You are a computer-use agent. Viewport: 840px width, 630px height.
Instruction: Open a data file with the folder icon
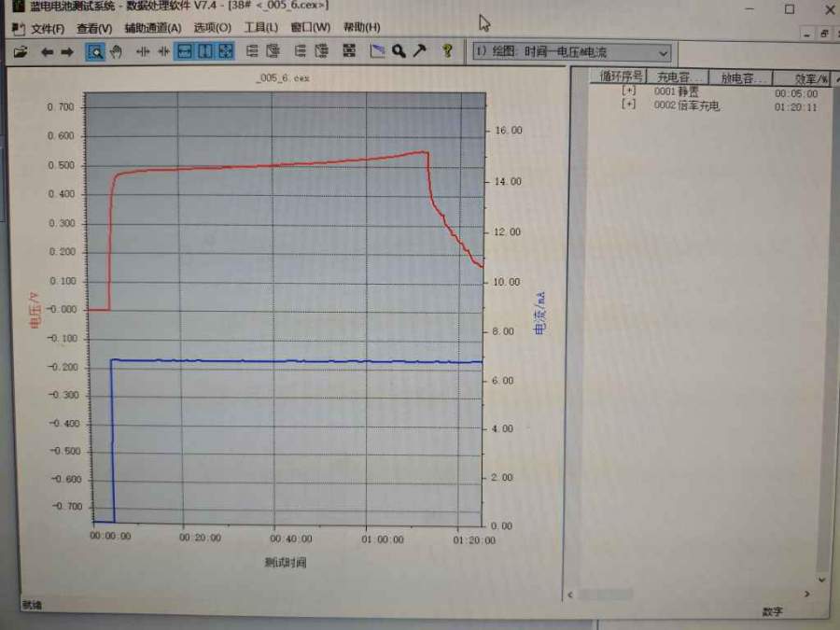21,52
